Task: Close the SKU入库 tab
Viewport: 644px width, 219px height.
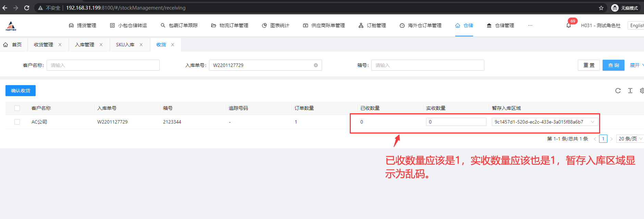Action: tap(141, 45)
